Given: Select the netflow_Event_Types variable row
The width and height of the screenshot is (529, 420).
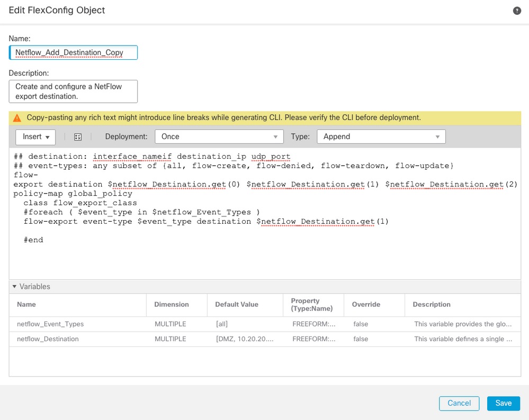Looking at the screenshot, I should (78, 324).
